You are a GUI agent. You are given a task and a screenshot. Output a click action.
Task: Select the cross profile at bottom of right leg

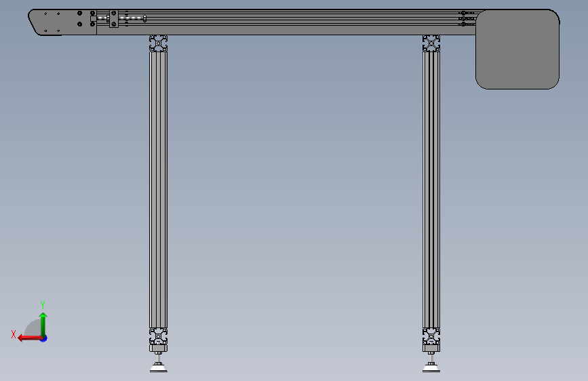pyautogui.click(x=431, y=336)
